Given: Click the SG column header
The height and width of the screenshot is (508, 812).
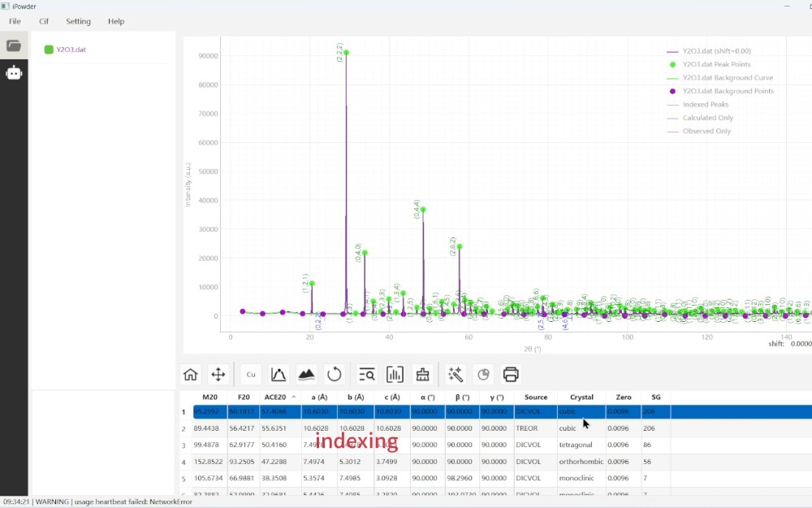Looking at the screenshot, I should tap(655, 397).
